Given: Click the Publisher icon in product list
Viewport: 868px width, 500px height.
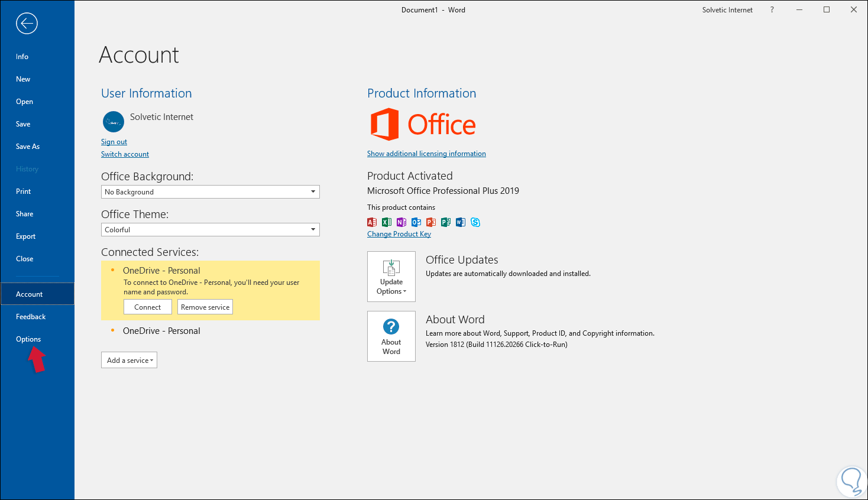Looking at the screenshot, I should coord(446,222).
